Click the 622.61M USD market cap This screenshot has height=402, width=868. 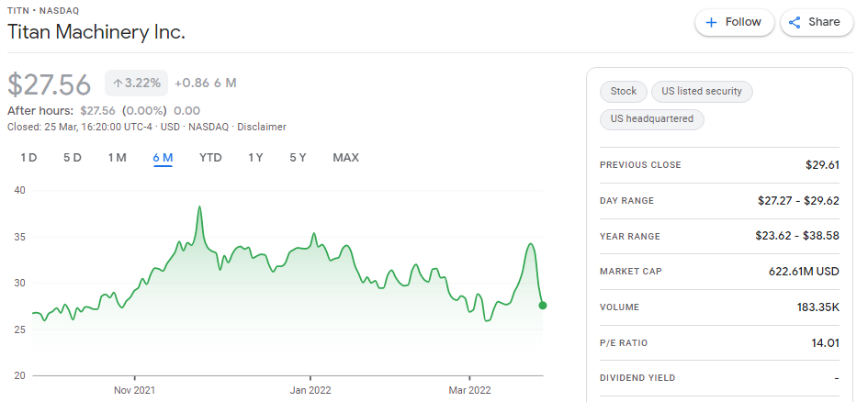[x=804, y=272]
